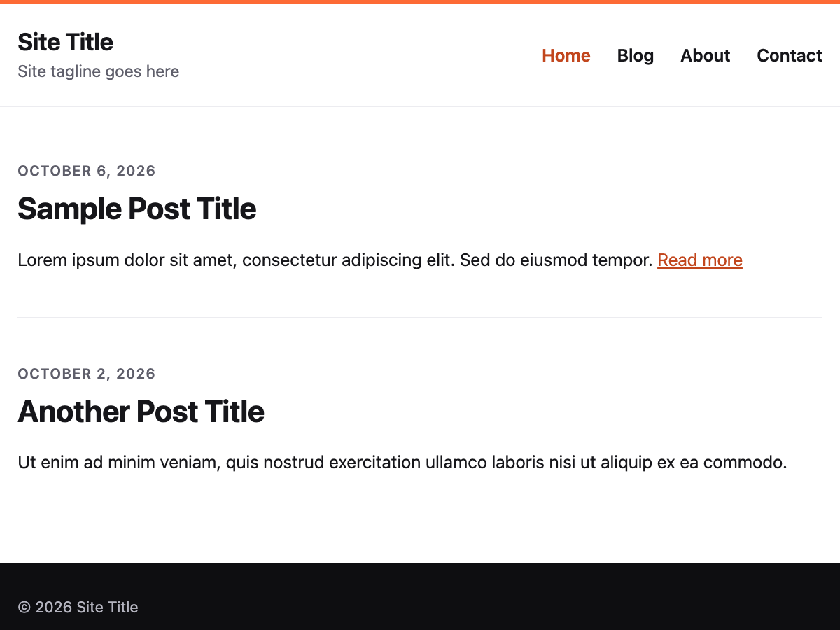This screenshot has width=840, height=630.
Task: Open the About page link
Action: (x=705, y=55)
